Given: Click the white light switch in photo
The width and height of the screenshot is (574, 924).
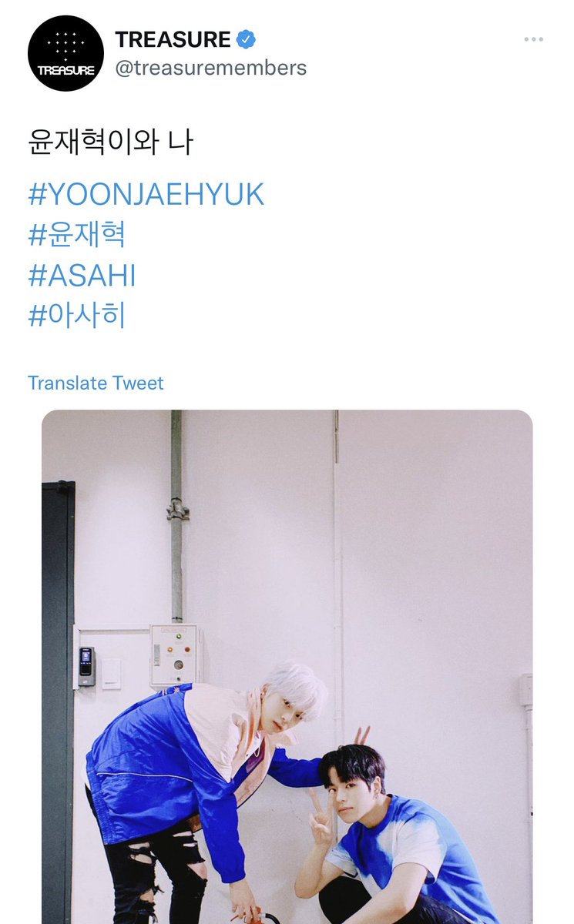Looking at the screenshot, I should tap(112, 673).
